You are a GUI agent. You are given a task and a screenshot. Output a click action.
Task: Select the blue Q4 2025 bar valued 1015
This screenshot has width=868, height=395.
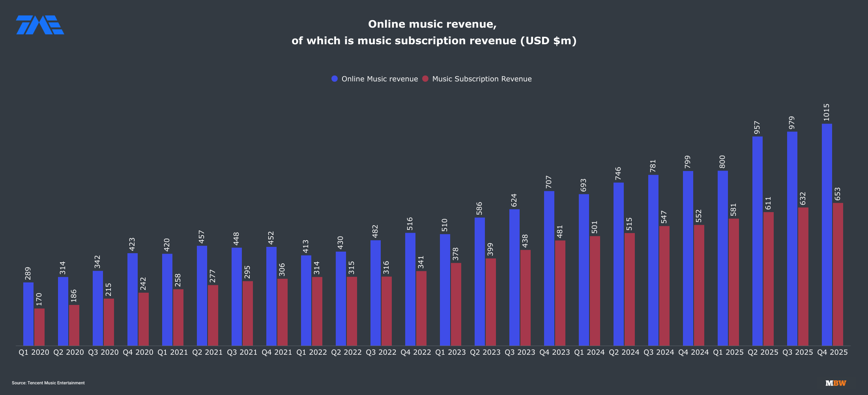click(827, 235)
